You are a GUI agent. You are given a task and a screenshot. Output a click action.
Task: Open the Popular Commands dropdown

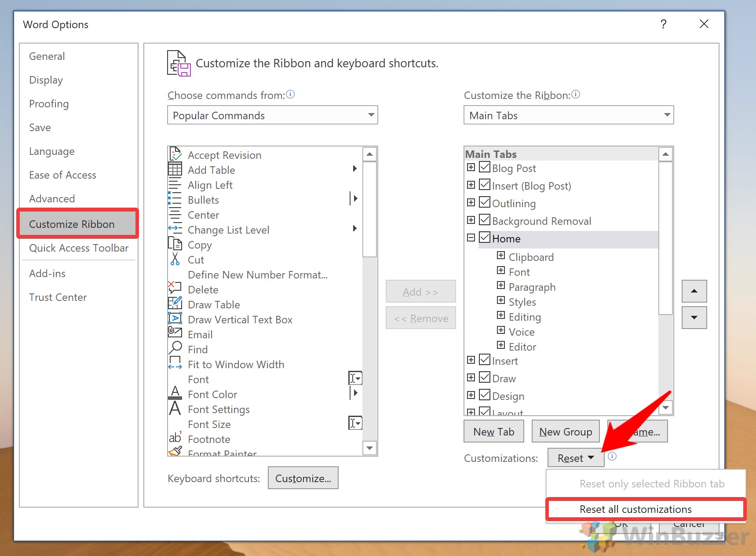point(372,115)
